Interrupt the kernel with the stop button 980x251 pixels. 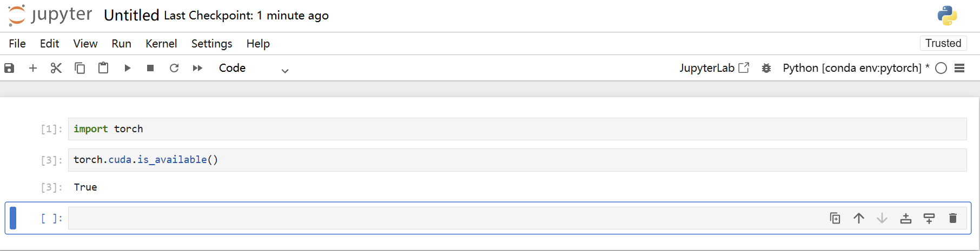coord(150,68)
